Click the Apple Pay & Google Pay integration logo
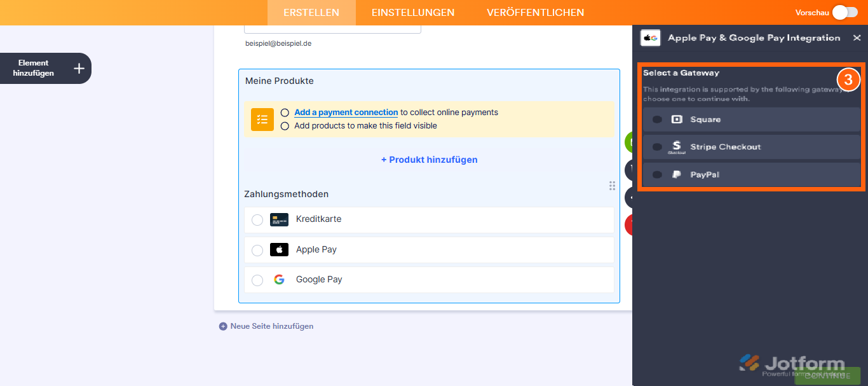 click(x=650, y=38)
